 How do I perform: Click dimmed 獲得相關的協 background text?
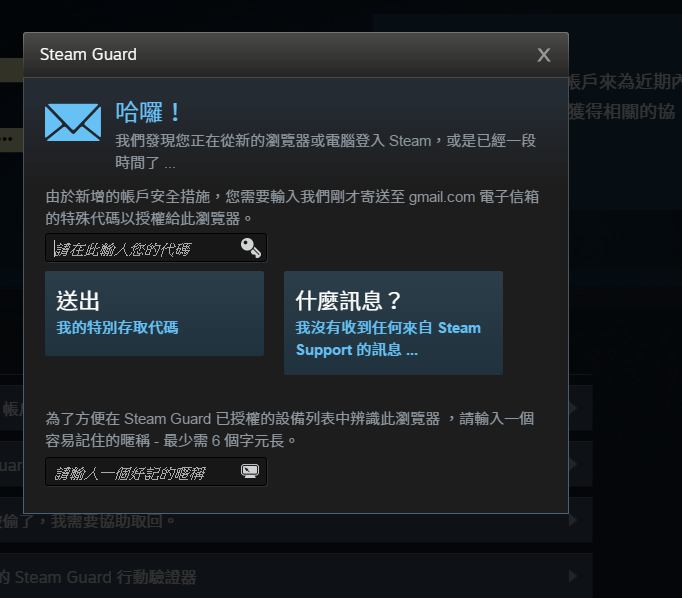pyautogui.click(x=622, y=112)
